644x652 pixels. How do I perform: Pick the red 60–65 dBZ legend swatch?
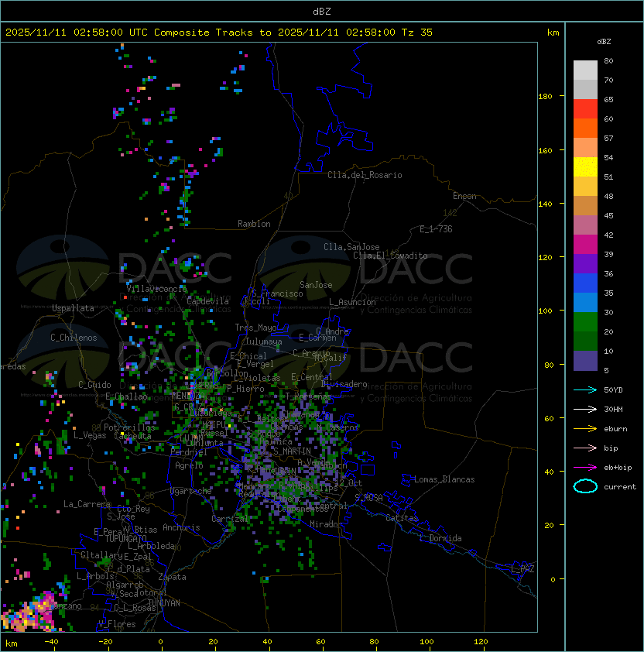(585, 109)
